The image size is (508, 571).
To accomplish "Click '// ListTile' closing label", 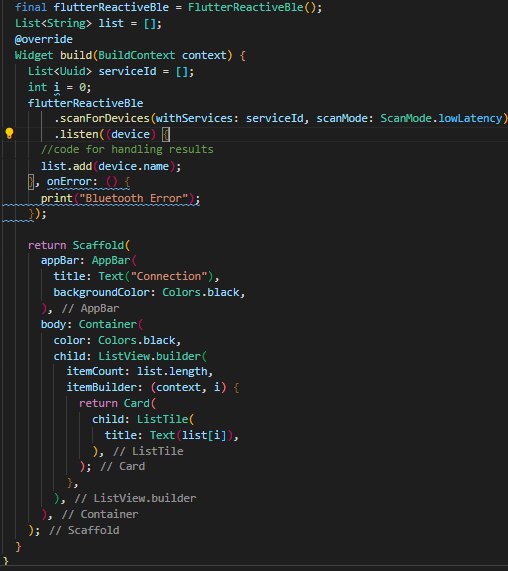I will point(148,451).
